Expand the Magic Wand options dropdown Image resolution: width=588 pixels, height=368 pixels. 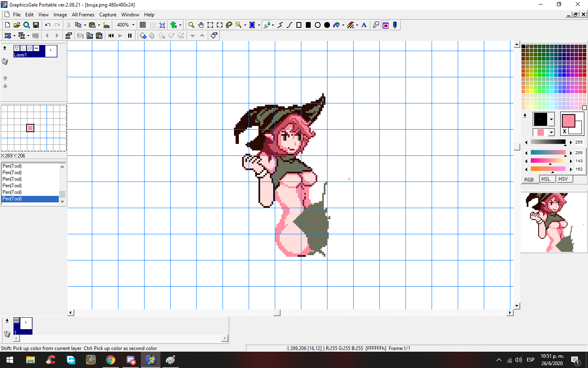click(x=245, y=25)
